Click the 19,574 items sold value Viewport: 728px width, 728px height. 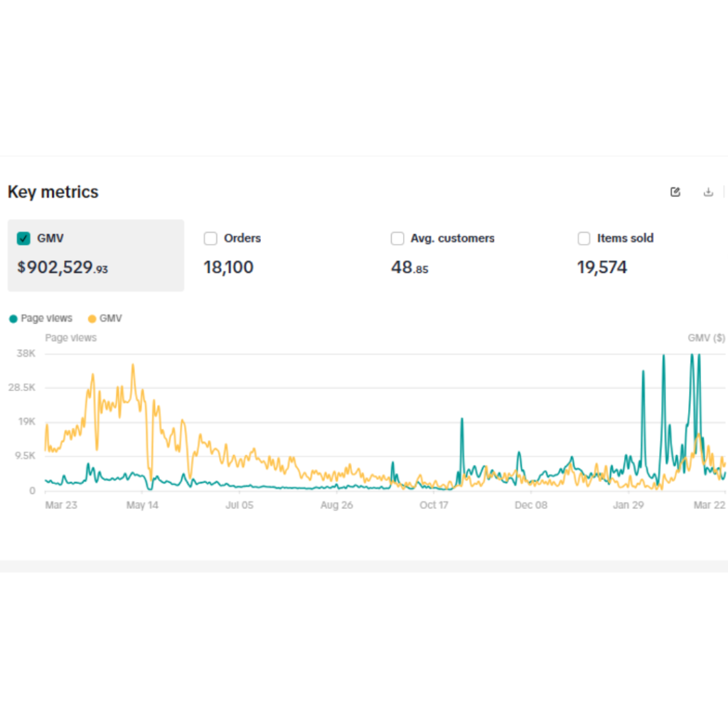[x=601, y=268]
